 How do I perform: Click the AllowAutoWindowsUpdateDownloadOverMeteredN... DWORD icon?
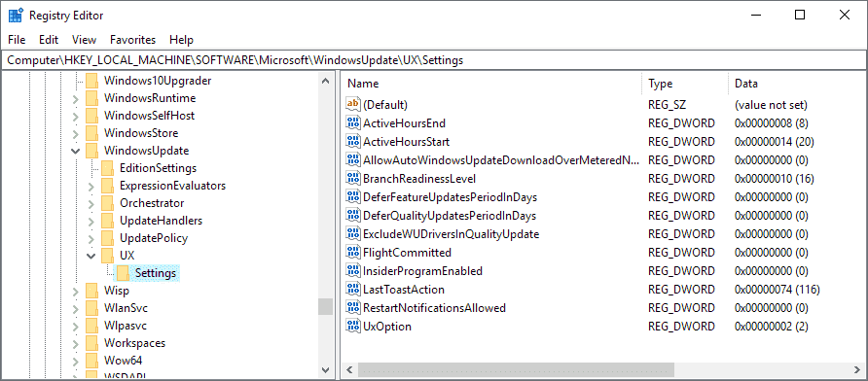click(352, 159)
